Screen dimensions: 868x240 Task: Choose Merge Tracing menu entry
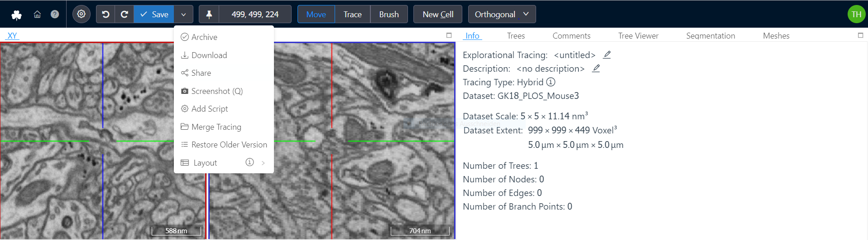point(224,127)
